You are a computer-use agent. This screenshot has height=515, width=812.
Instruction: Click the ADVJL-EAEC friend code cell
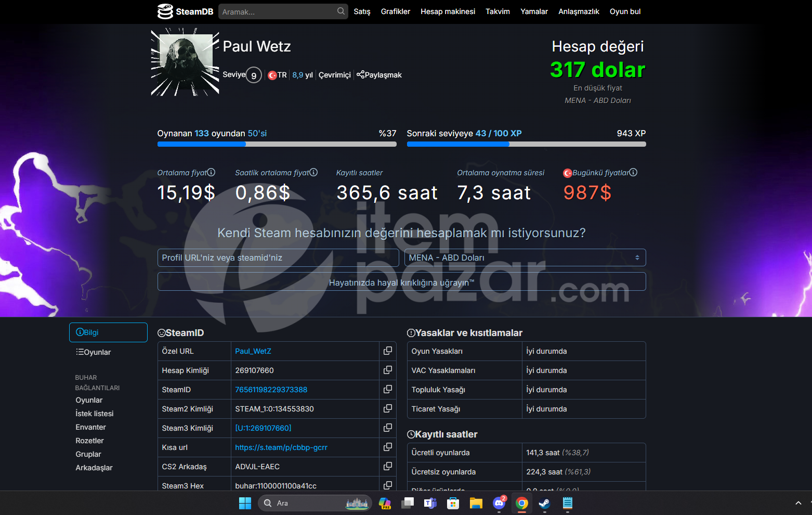[x=305, y=467]
